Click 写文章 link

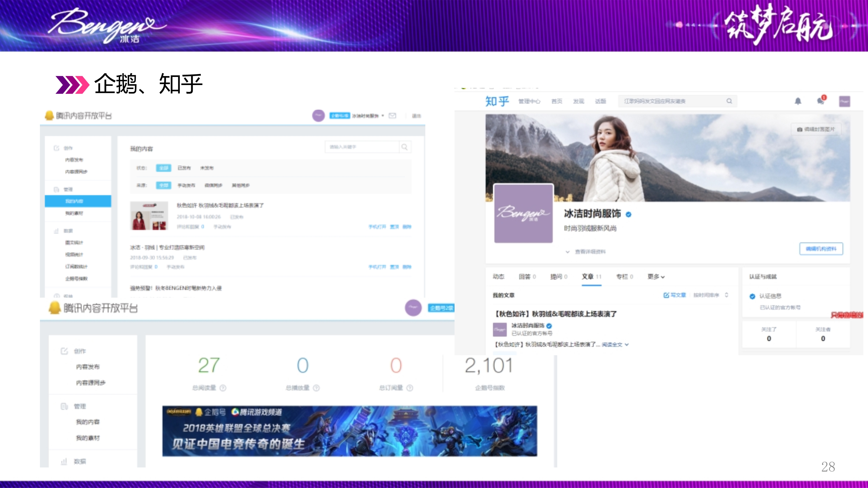675,295
